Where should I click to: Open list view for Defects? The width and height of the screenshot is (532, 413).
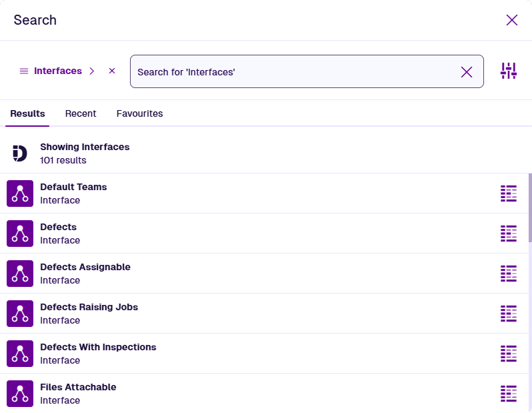[509, 234]
